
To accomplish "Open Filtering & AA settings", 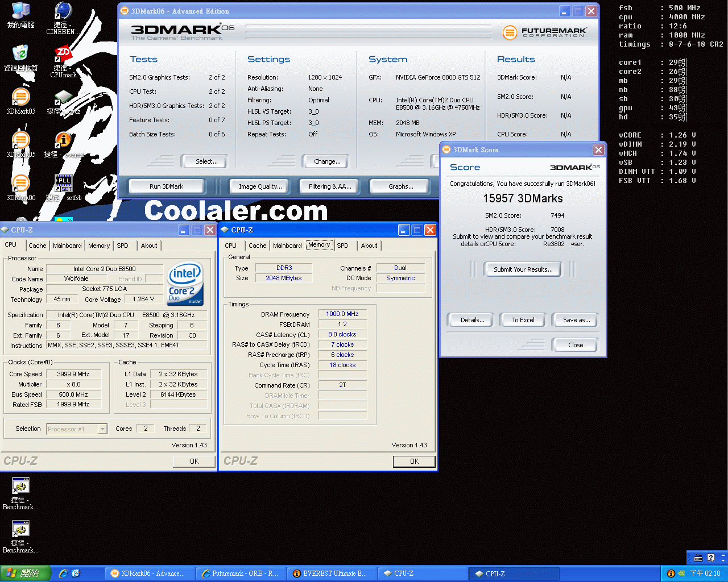I will (x=330, y=186).
